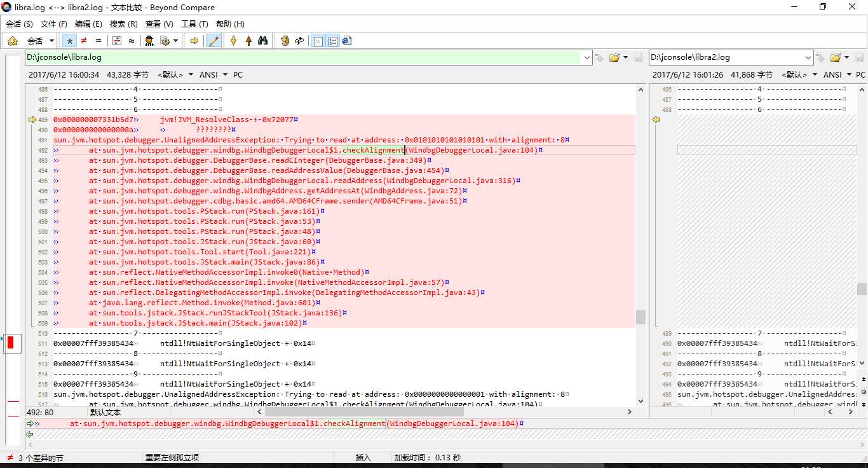Click 插入 insert mode indicator
This screenshot has height=468, width=868.
pos(363,458)
